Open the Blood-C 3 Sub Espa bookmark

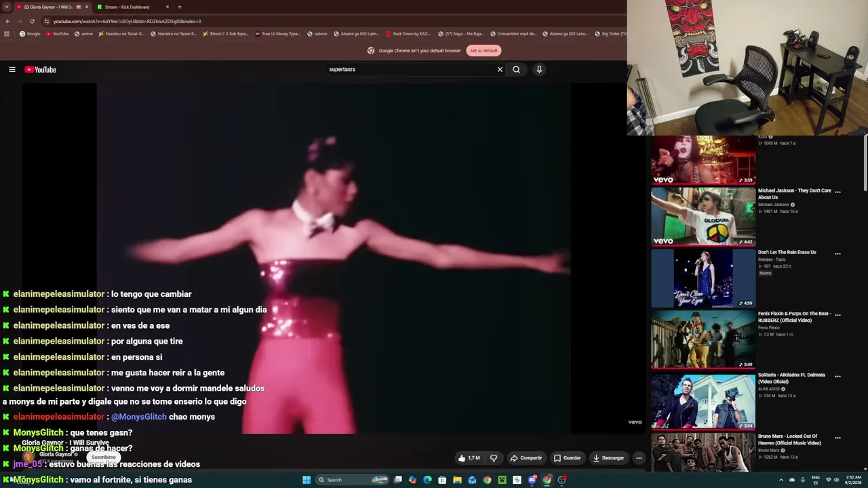click(226, 34)
